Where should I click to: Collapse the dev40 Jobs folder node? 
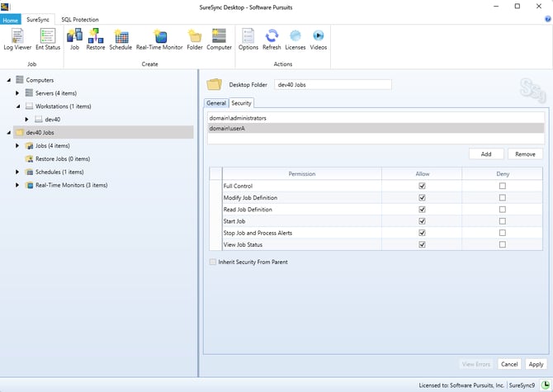tap(8, 133)
